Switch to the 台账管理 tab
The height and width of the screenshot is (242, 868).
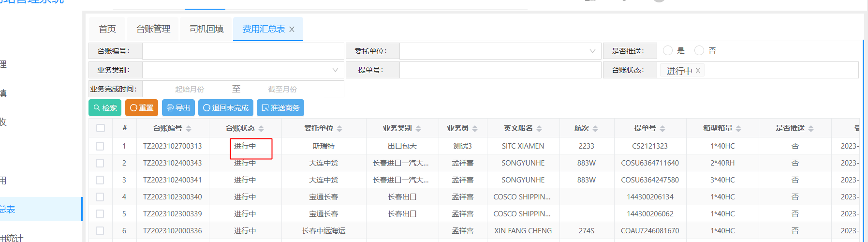(153, 29)
